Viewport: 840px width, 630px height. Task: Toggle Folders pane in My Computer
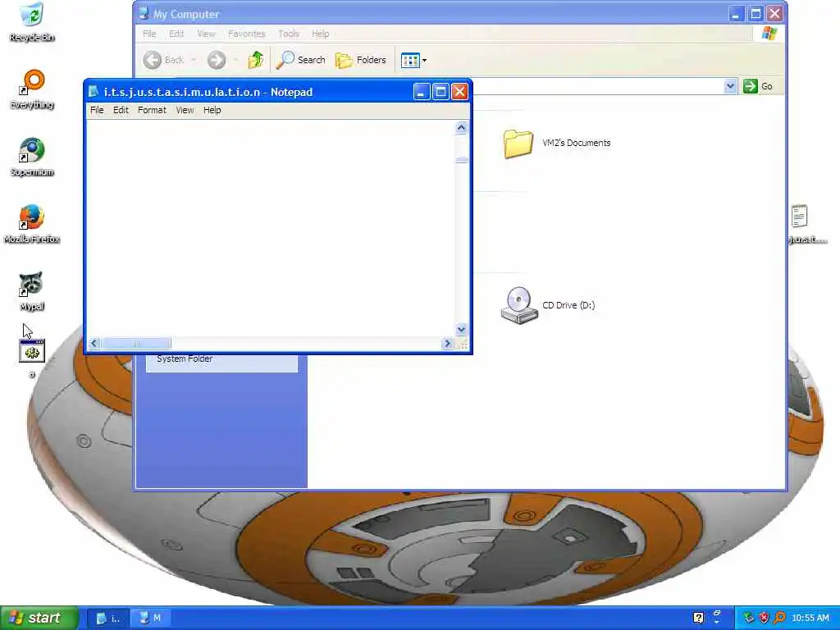(361, 60)
